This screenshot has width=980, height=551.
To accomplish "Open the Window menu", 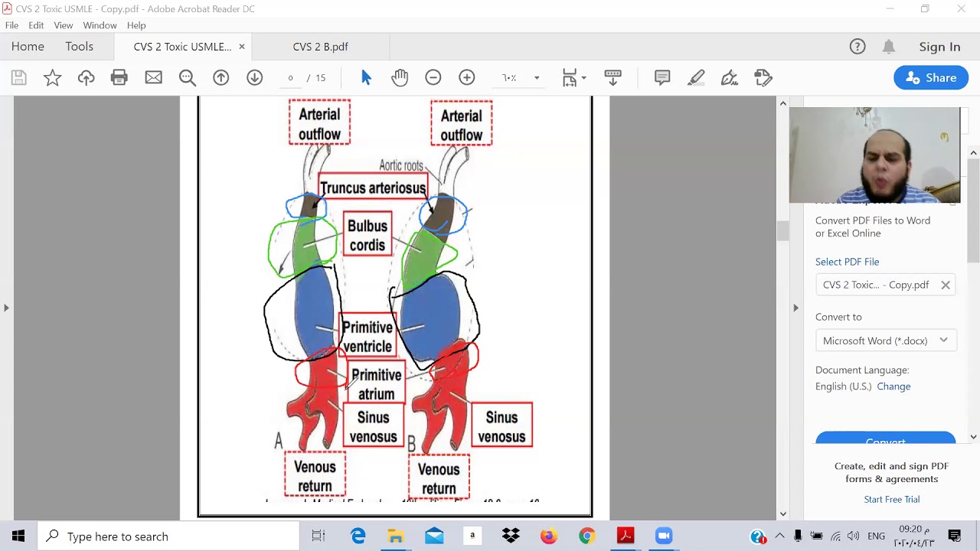I will point(100,25).
